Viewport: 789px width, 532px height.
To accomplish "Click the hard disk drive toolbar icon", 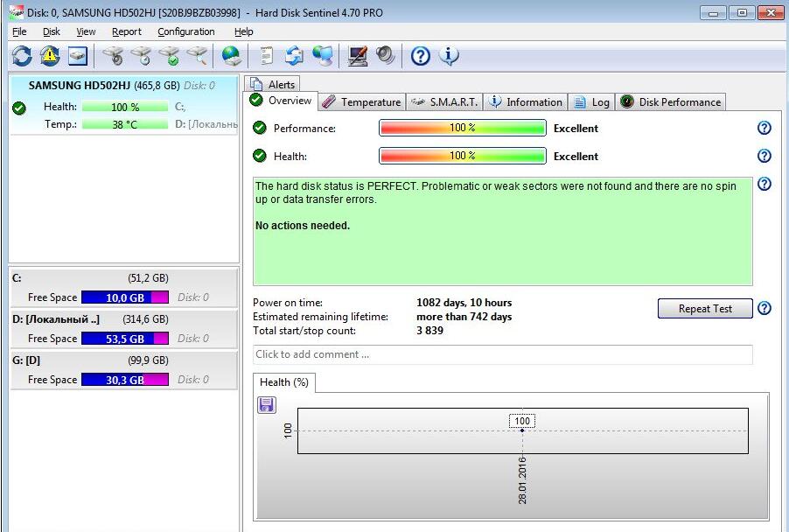I will 78,56.
